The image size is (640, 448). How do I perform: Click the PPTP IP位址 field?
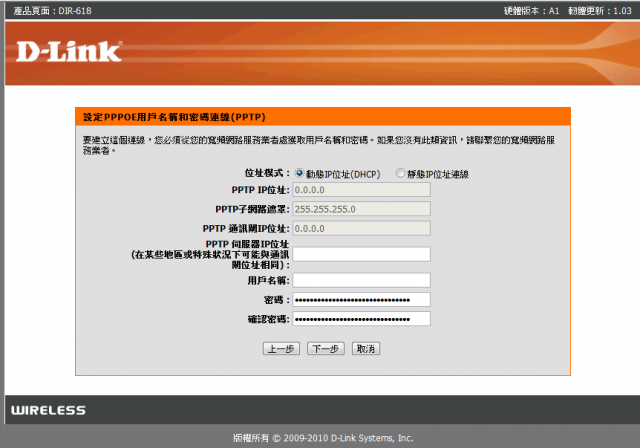point(361,190)
